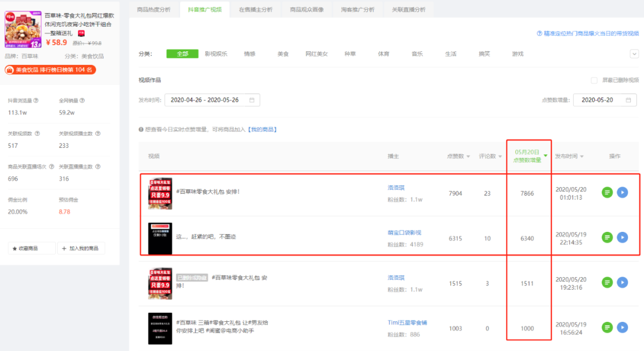The width and height of the screenshot is (644, 351).
Task: Open the 关联直播分析 tab
Action: coord(408,9)
